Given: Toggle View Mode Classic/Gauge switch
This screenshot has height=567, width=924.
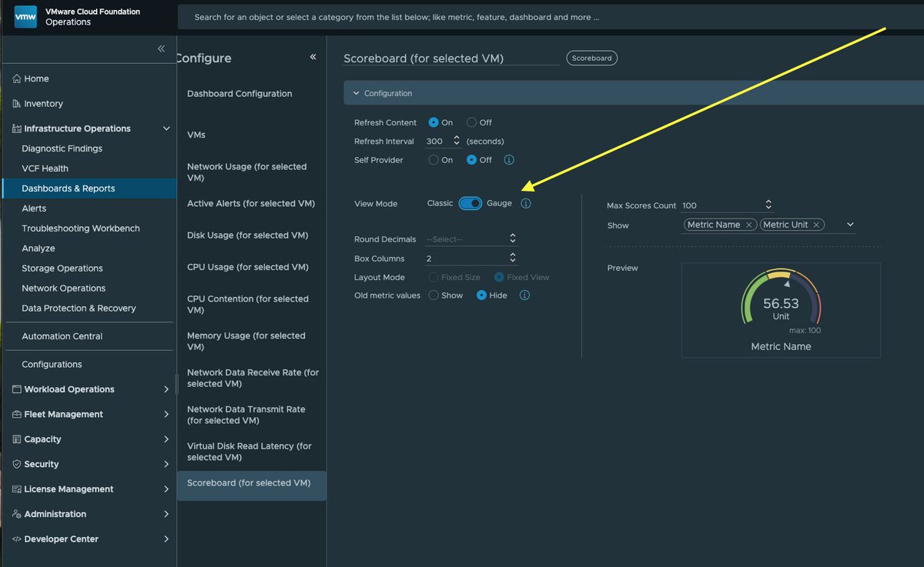Looking at the screenshot, I should [x=470, y=203].
